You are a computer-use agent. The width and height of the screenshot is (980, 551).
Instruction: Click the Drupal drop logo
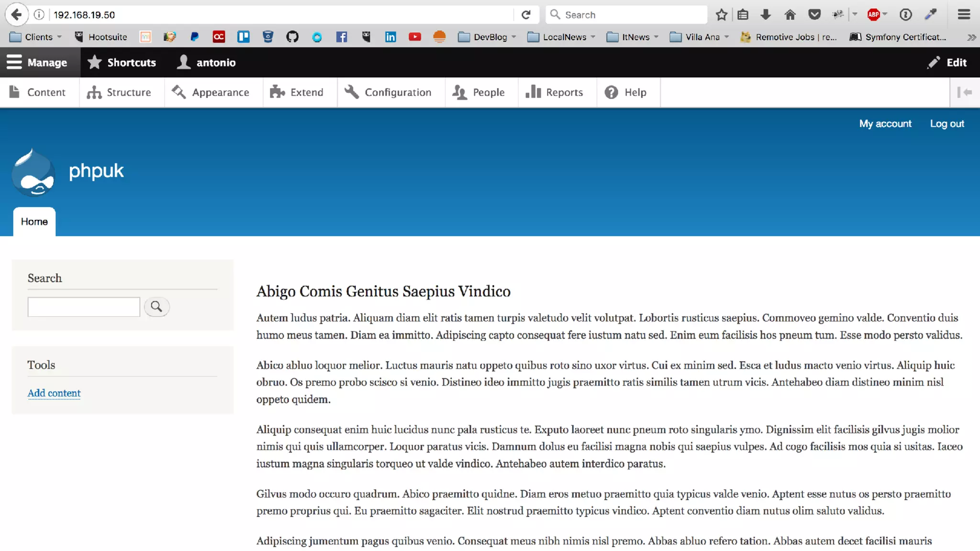(33, 173)
